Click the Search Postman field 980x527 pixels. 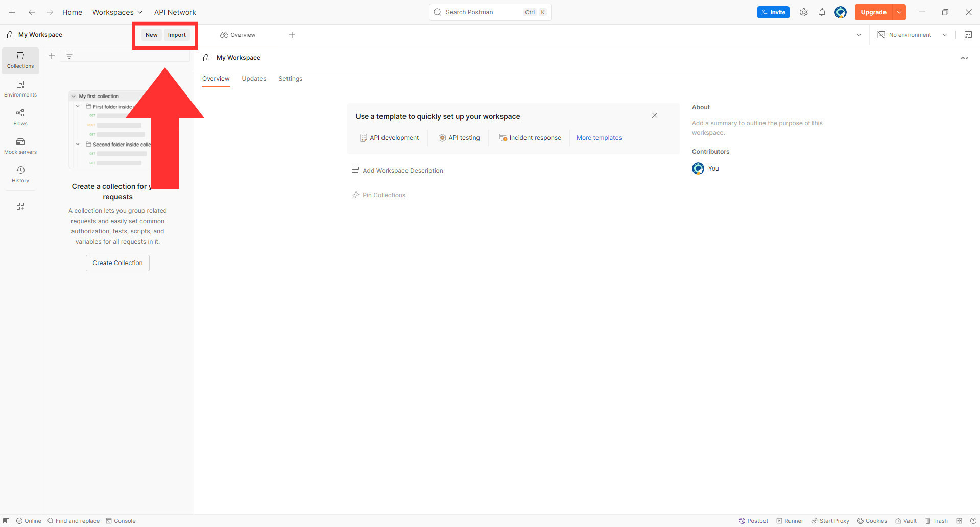click(x=490, y=12)
